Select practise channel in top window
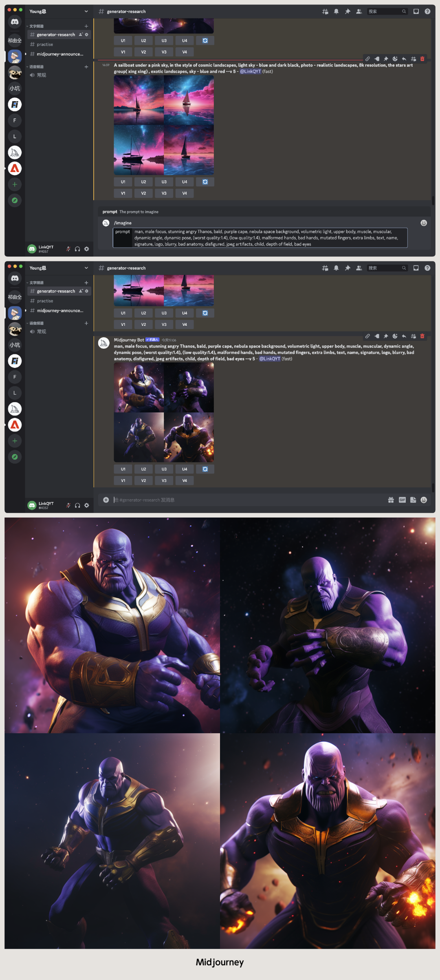The width and height of the screenshot is (440, 980). point(59,44)
